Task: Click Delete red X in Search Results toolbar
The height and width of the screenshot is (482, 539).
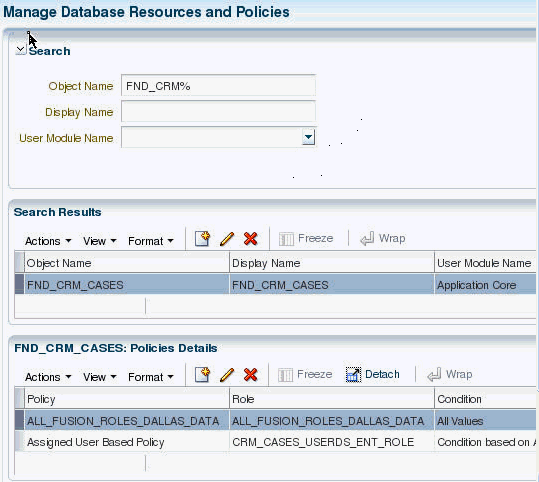Action: (251, 238)
